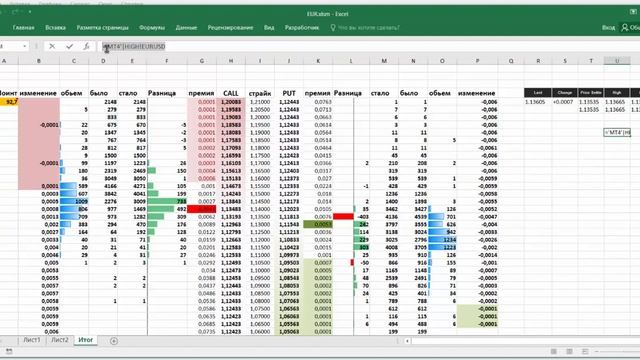Click the lightbulb Tell Me search icon

point(333,28)
